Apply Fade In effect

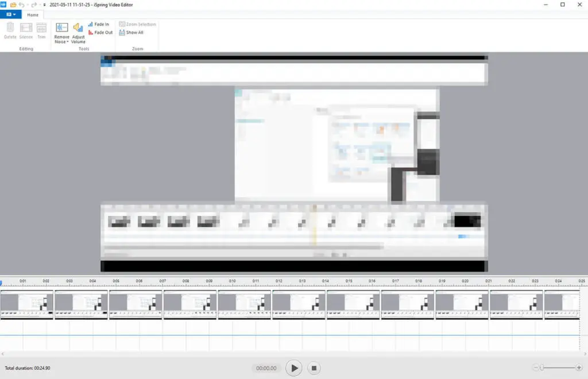click(x=99, y=24)
